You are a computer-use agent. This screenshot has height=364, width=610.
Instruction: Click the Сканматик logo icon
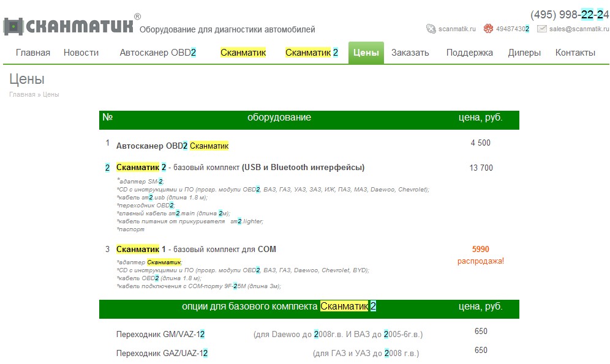click(13, 26)
